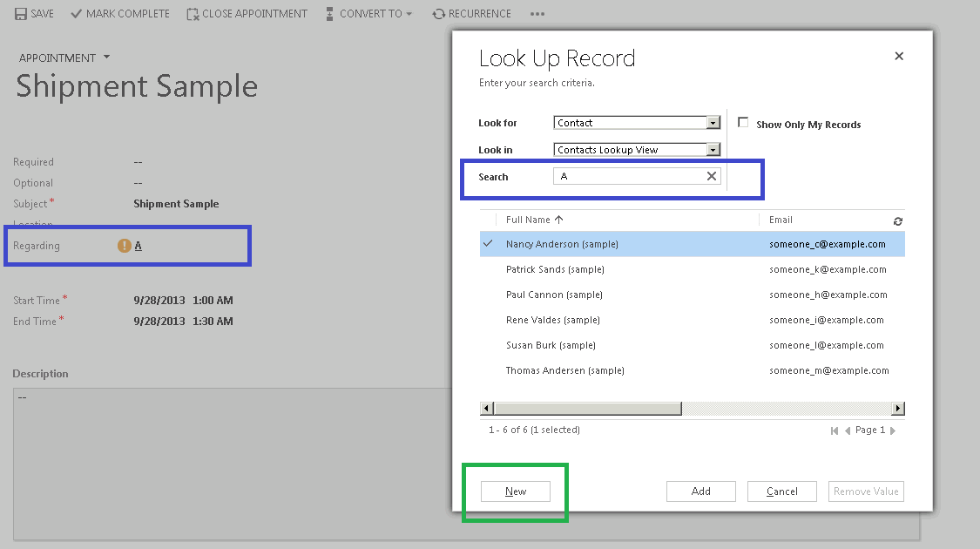This screenshot has width=980, height=549.
Task: Open the Look for dropdown
Action: click(x=713, y=122)
